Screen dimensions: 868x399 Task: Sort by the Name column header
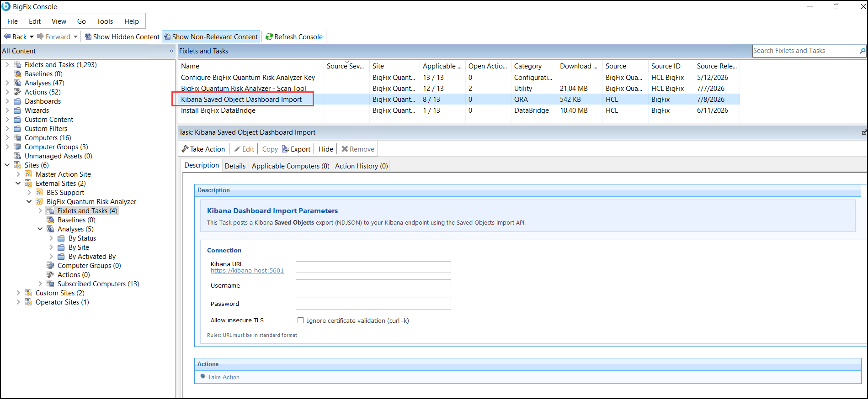coord(251,66)
